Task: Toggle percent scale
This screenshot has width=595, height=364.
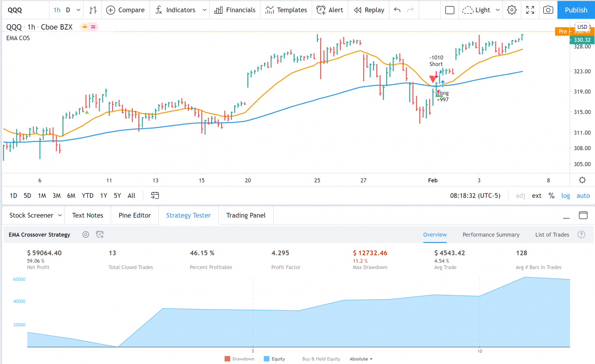Action: click(551, 195)
